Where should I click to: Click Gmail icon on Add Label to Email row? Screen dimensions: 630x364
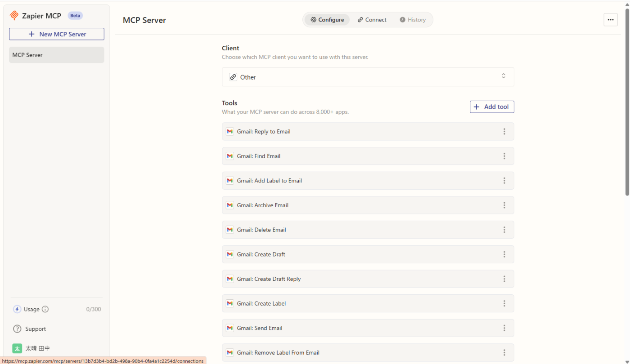click(230, 181)
